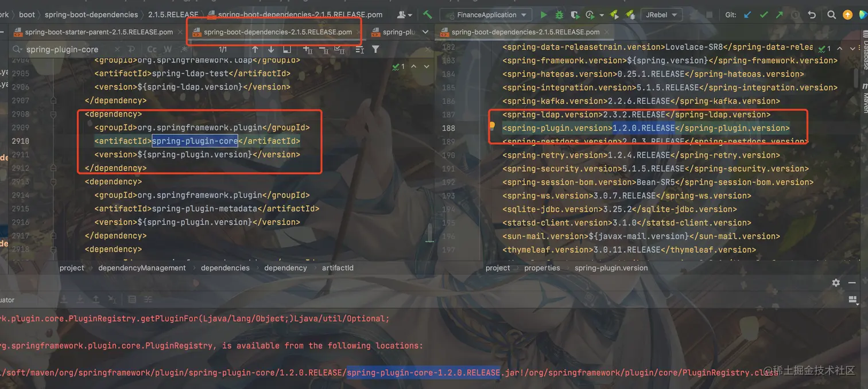Click spring-kafka.version 2.2.6.RELEASE line

tap(641, 101)
